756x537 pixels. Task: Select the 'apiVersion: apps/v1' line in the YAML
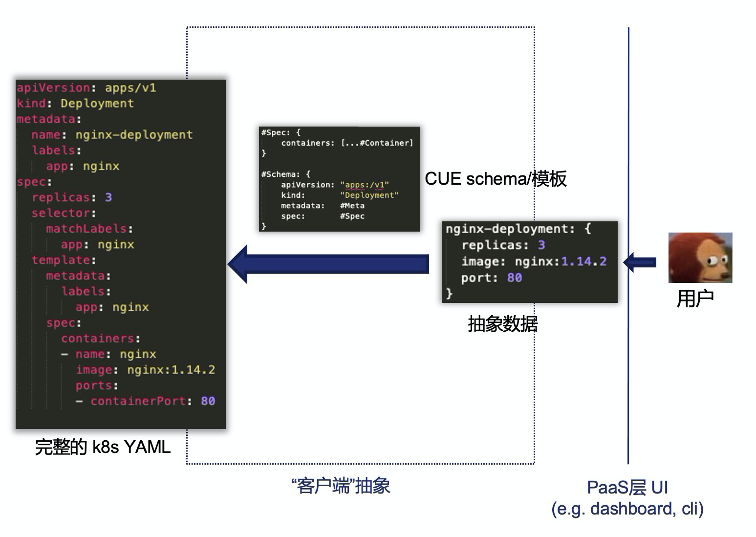tap(86, 88)
